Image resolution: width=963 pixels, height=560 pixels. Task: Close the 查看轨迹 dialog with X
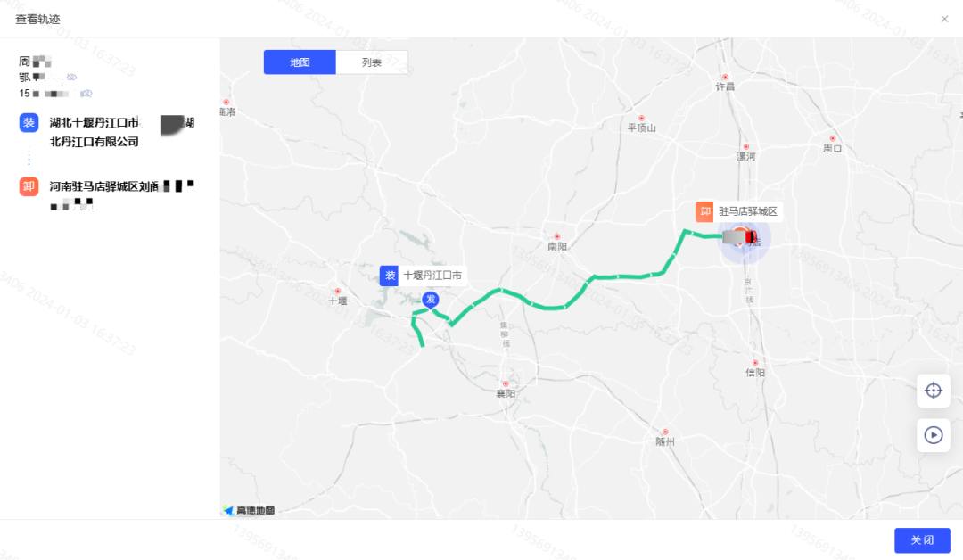point(944,19)
